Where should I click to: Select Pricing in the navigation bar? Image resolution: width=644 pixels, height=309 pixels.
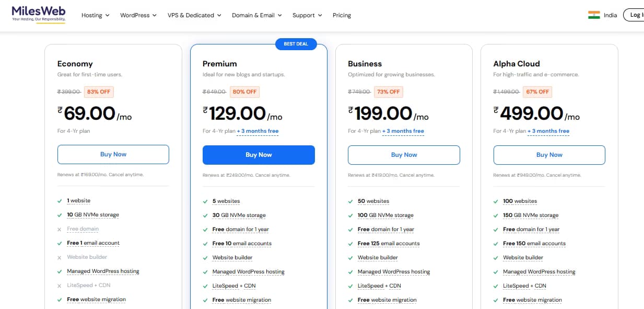(x=342, y=15)
